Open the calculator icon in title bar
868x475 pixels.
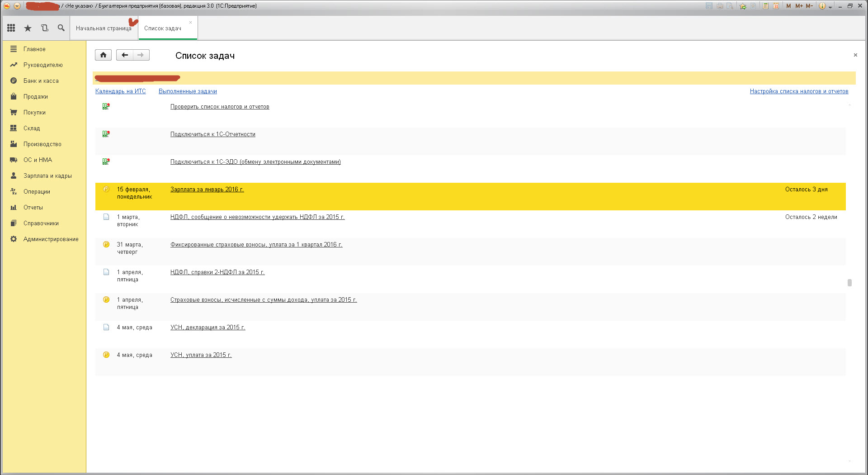[x=765, y=6]
